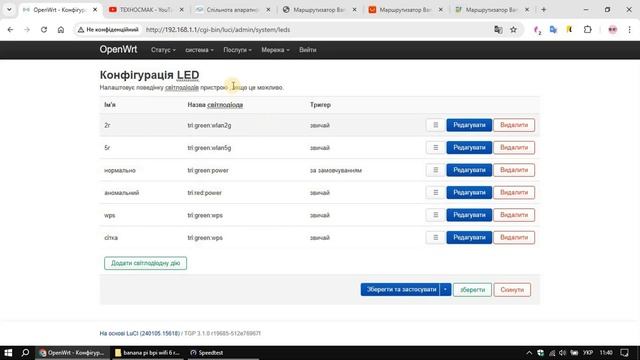Expand the система menu
The width and height of the screenshot is (640, 360).
click(199, 50)
